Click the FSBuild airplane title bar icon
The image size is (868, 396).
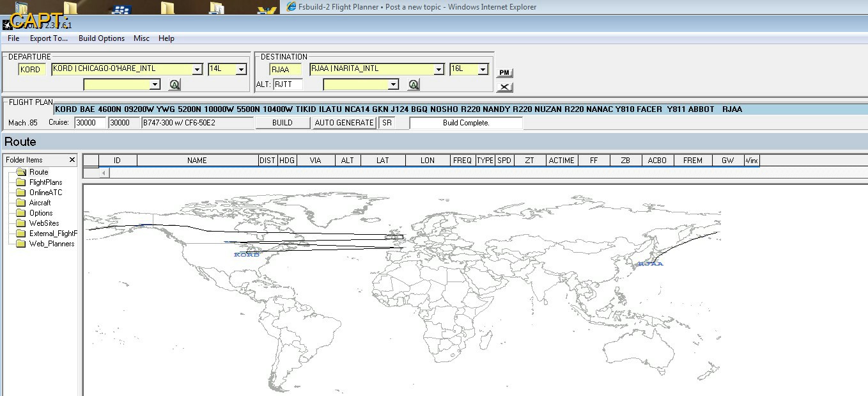pyautogui.click(x=7, y=25)
